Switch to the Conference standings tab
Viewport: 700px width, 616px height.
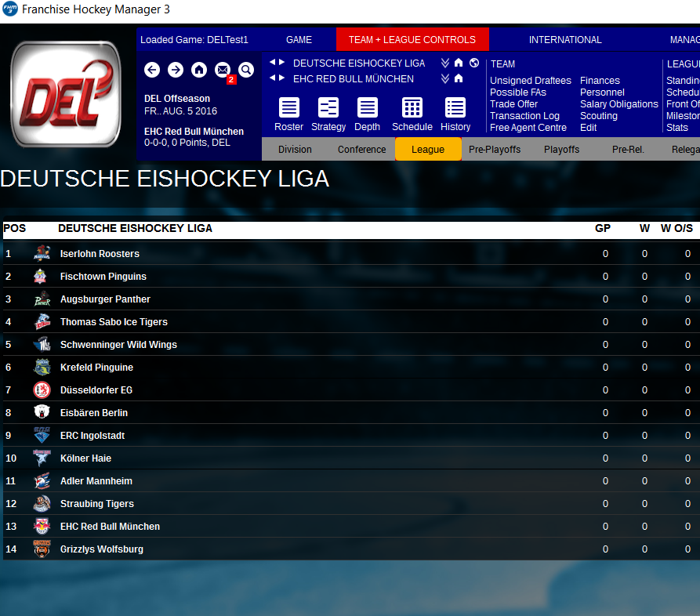(361, 149)
